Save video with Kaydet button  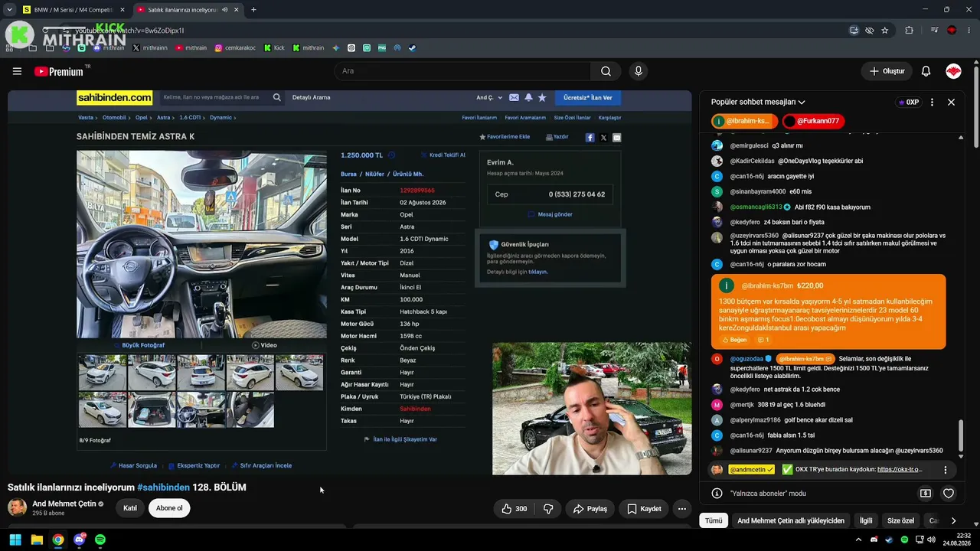pyautogui.click(x=644, y=509)
